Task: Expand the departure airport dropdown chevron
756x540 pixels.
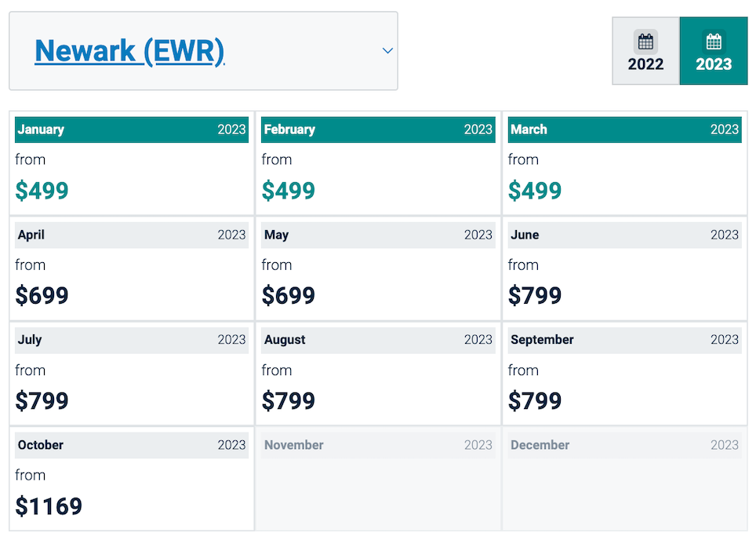Action: point(387,51)
